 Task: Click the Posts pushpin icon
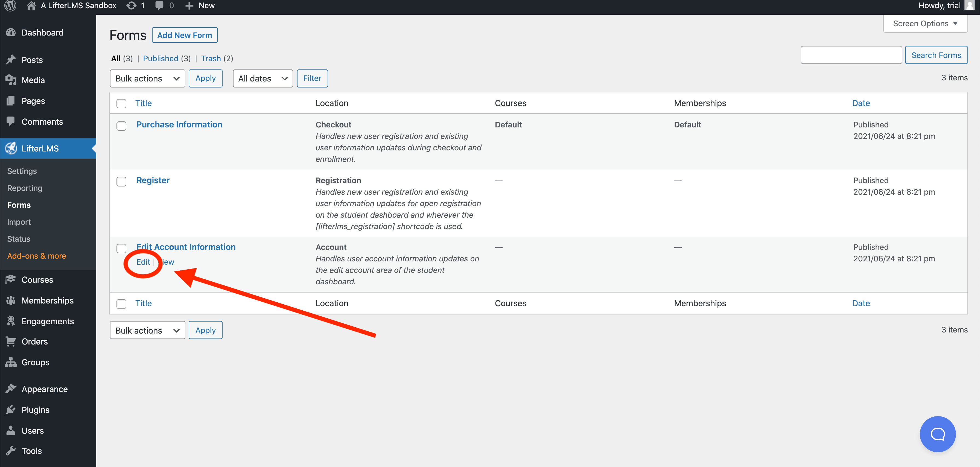coord(11,60)
